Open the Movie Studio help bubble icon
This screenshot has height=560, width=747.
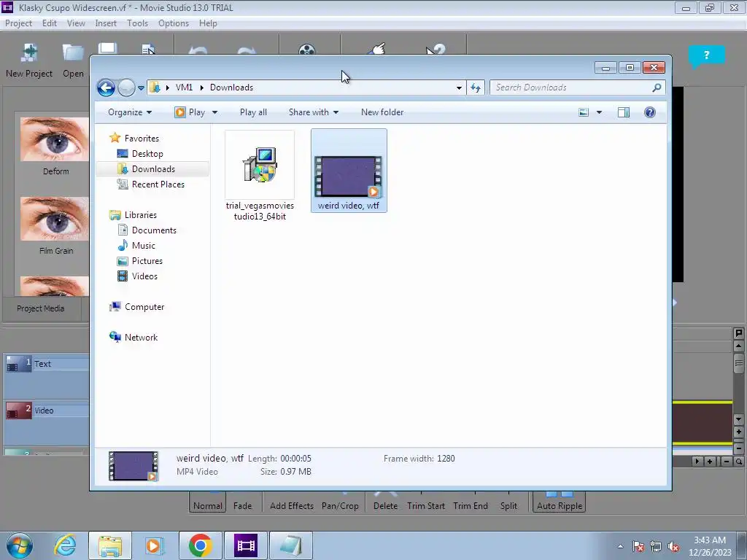(706, 55)
